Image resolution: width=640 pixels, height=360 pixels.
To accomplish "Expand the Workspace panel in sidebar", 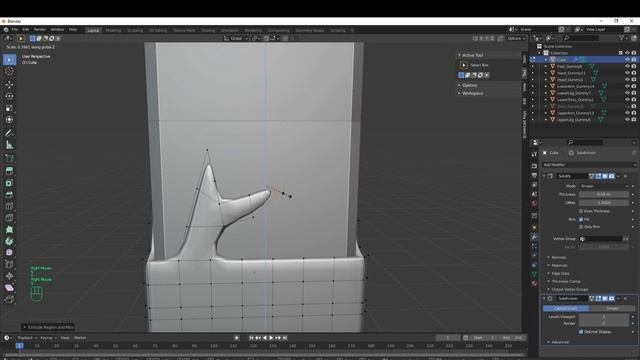I will pos(472,93).
